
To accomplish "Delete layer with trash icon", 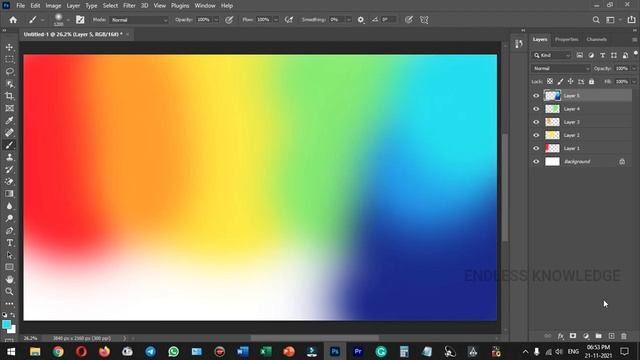I will click(x=624, y=336).
